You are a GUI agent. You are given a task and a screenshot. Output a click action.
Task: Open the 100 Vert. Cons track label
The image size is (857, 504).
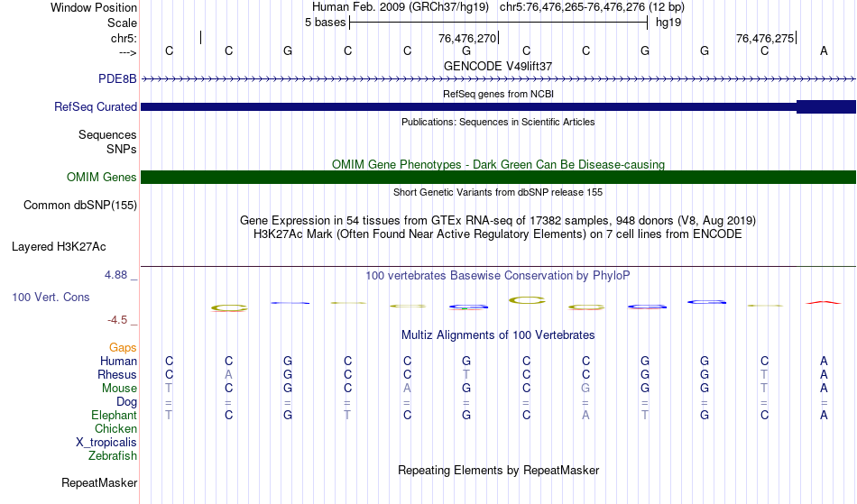51,297
